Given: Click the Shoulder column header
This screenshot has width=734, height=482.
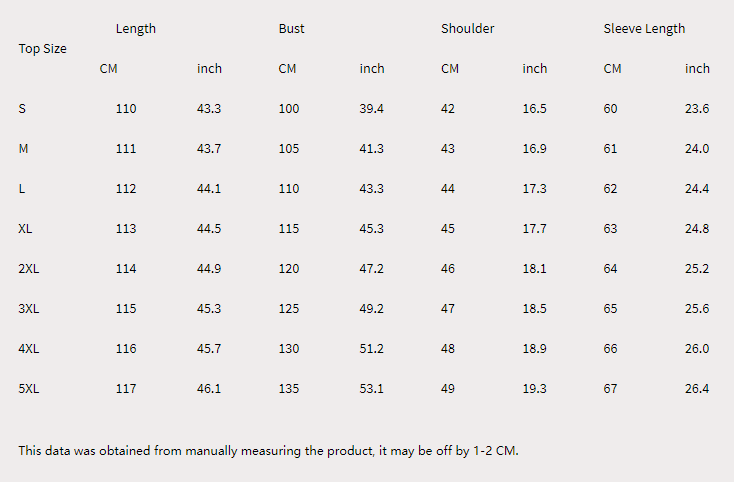Looking at the screenshot, I should point(467,29).
